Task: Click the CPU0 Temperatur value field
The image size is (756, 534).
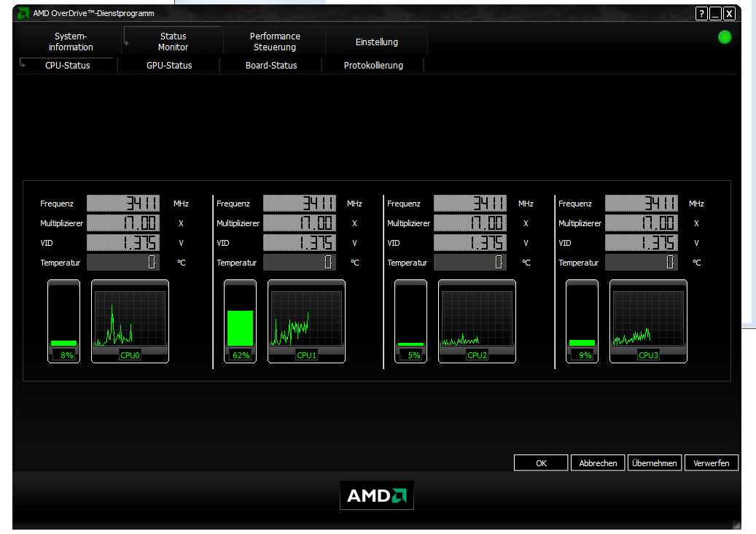Action: point(123,263)
